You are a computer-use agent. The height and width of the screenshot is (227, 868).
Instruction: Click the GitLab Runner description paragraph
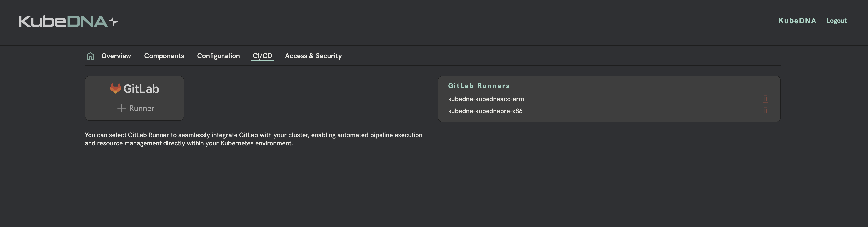(253, 139)
